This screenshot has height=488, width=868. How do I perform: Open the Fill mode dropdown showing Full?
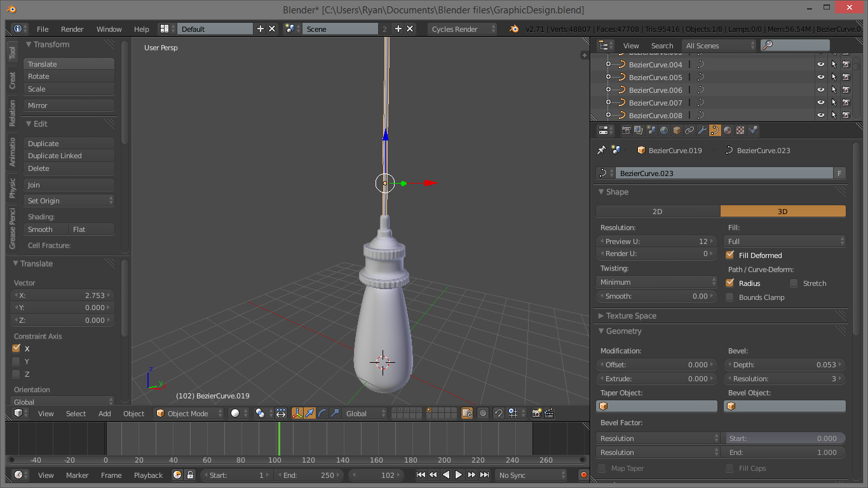coord(785,241)
